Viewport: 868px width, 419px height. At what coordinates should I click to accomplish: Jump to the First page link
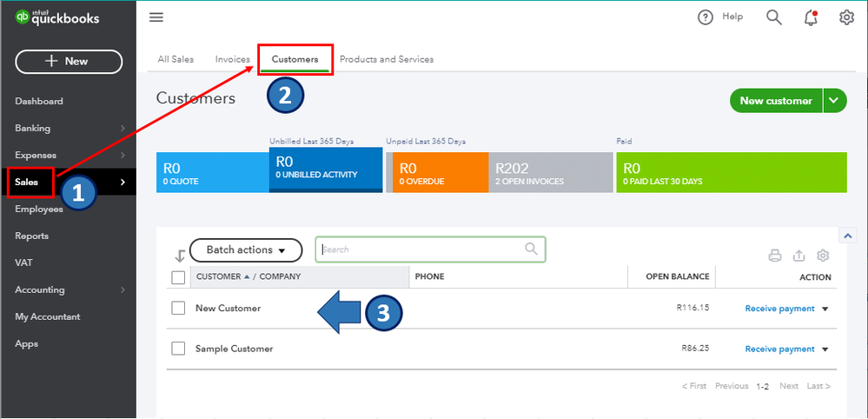[x=694, y=386]
